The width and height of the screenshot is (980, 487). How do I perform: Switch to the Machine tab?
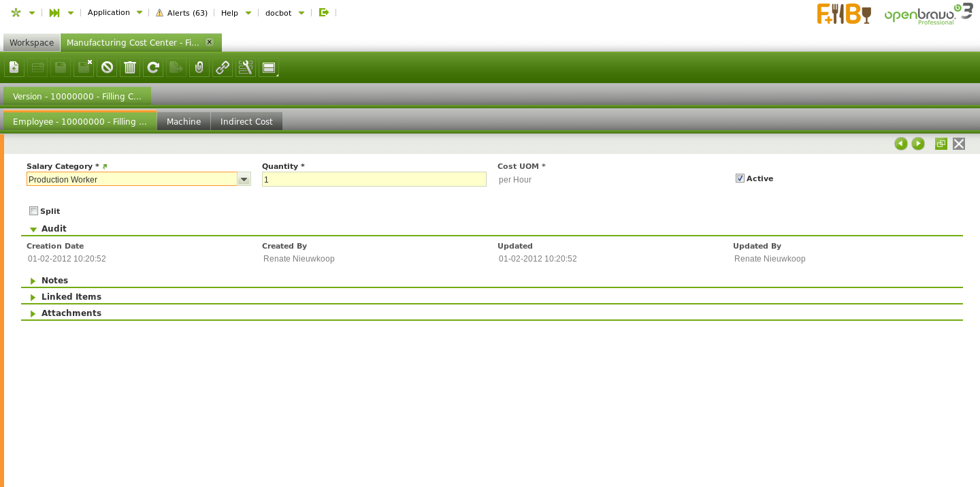coord(184,121)
